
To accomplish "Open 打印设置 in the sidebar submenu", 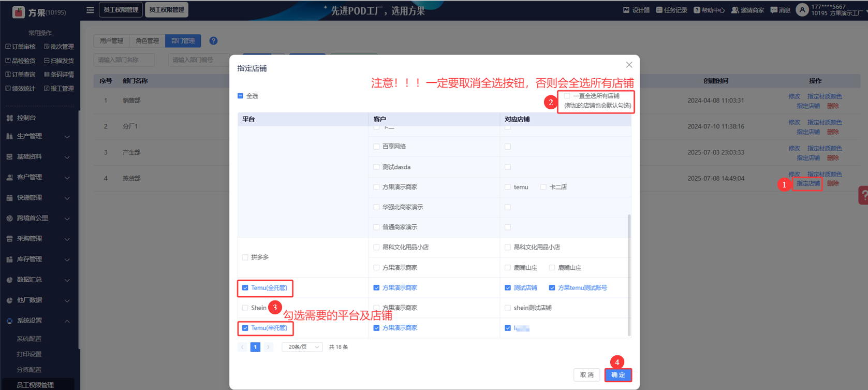I will pos(29,354).
